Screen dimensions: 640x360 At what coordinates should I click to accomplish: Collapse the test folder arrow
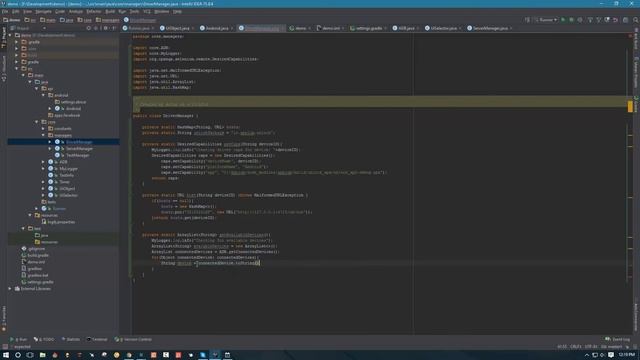pyautogui.click(x=23, y=229)
